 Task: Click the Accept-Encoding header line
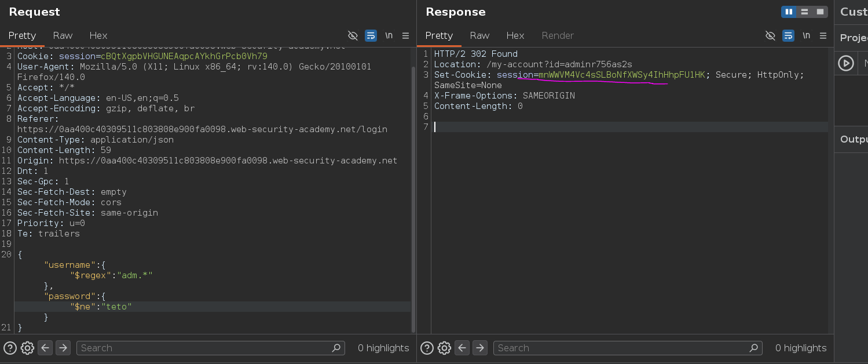[106, 108]
